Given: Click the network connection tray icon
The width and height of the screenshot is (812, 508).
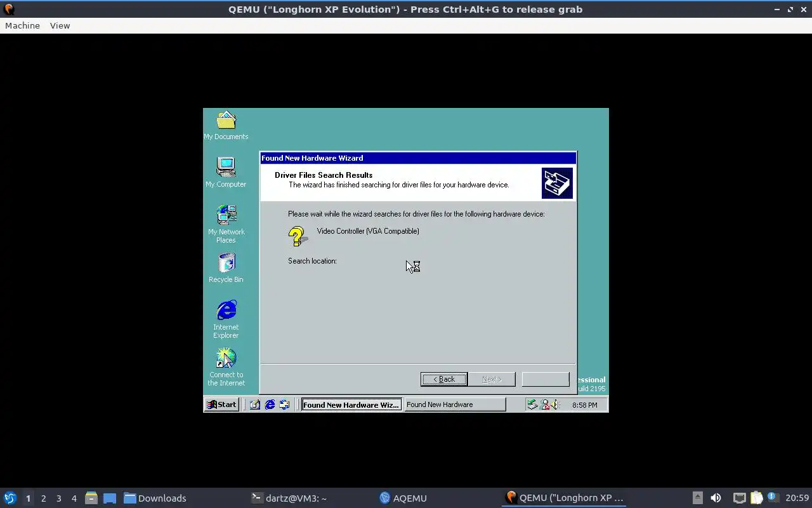Looking at the screenshot, I should [x=544, y=404].
